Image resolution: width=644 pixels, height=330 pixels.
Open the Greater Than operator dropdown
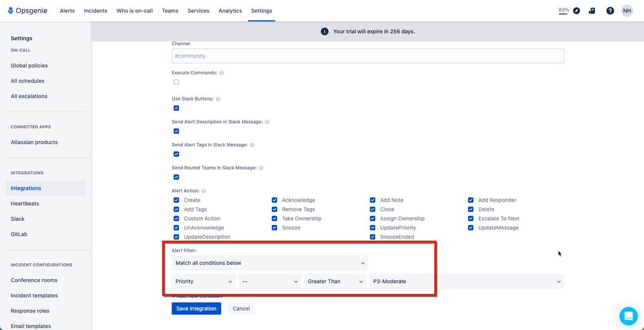335,282
